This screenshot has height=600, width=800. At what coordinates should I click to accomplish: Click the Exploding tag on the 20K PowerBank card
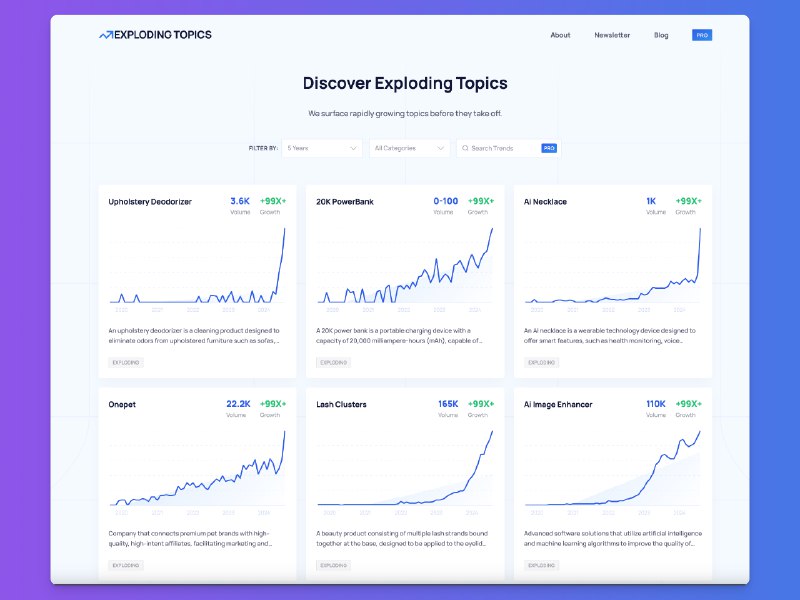pos(334,363)
